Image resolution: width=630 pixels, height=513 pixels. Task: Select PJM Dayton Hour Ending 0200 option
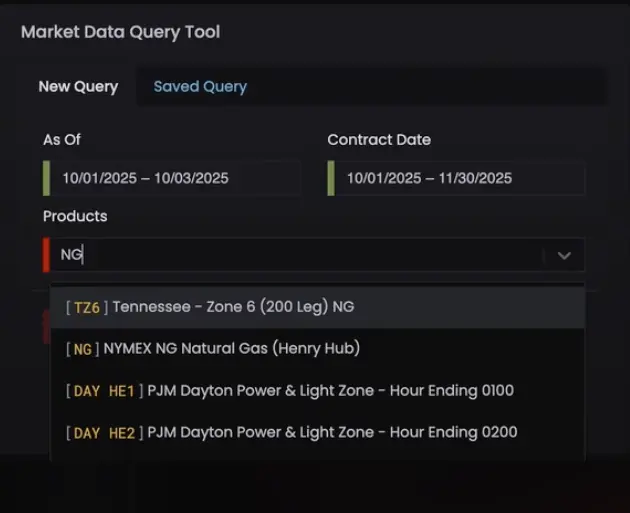(x=330, y=432)
